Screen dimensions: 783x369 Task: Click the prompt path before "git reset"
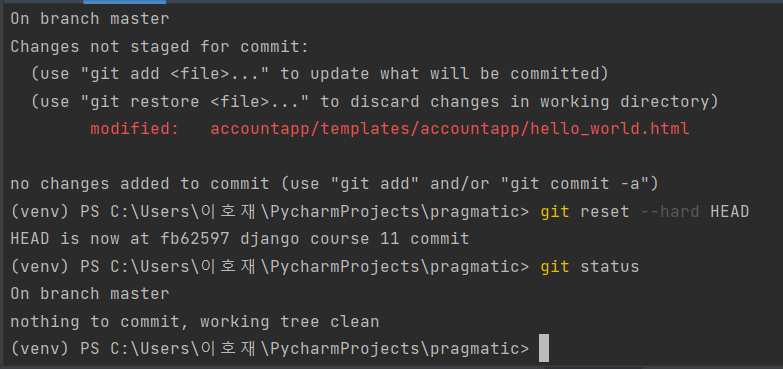pyautogui.click(x=270, y=212)
